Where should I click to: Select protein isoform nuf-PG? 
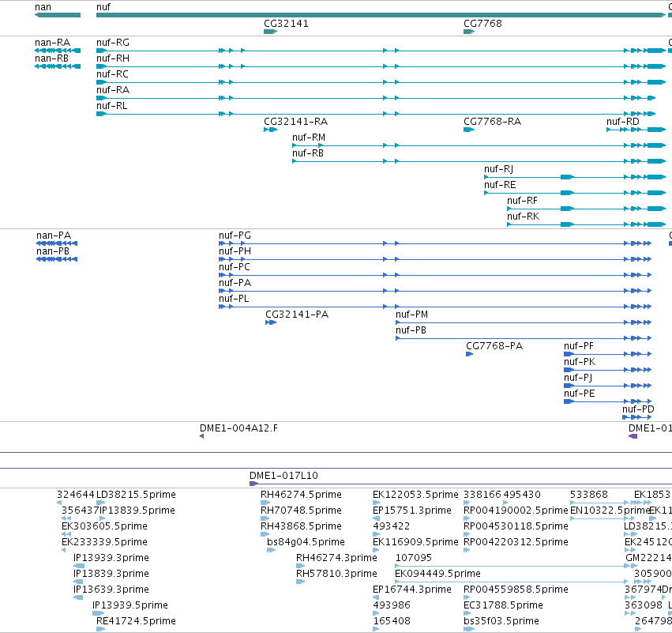click(235, 235)
